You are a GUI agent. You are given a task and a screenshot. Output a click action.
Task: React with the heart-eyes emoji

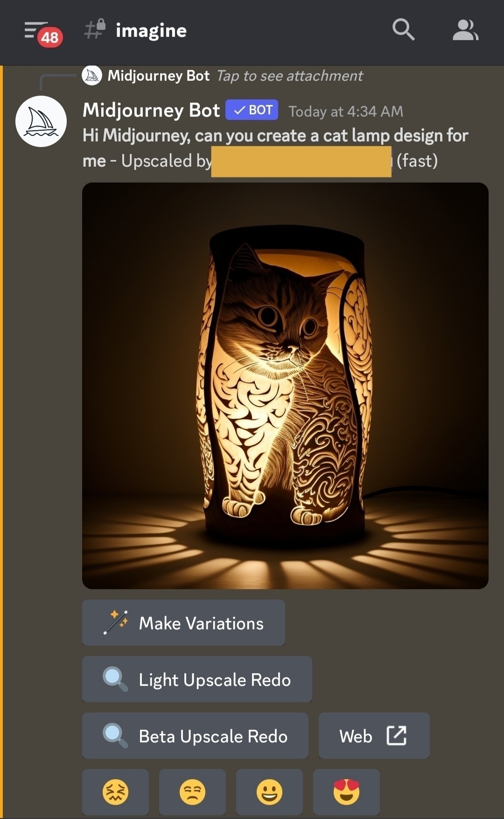[x=346, y=792]
